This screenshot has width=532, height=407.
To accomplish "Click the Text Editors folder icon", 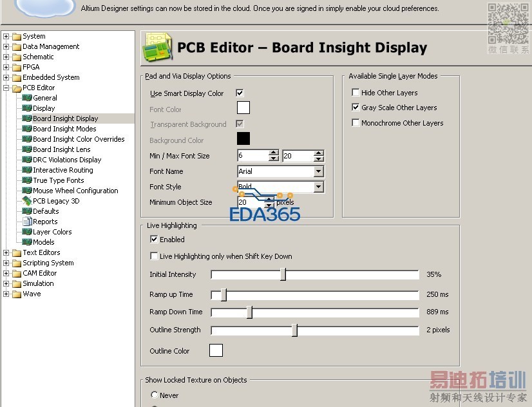I will pos(17,252).
